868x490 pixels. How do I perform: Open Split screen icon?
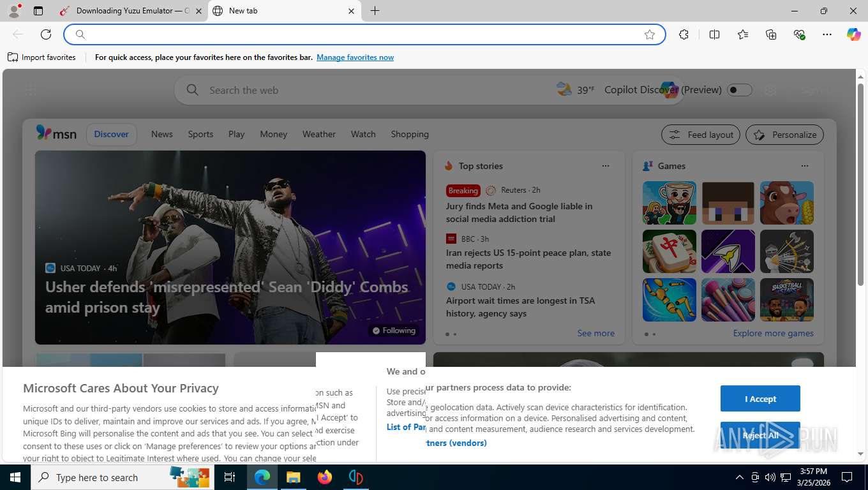[715, 34]
